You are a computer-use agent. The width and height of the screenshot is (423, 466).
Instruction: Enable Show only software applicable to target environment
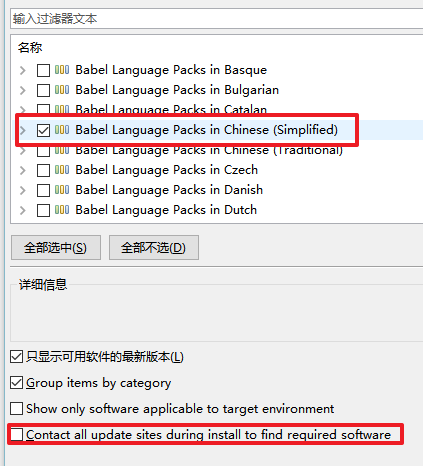pyautogui.click(x=16, y=408)
